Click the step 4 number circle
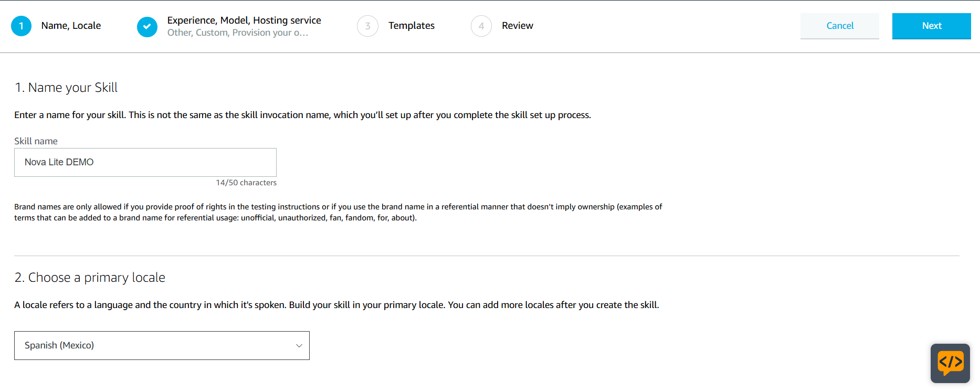The image size is (980, 392). click(x=481, y=26)
